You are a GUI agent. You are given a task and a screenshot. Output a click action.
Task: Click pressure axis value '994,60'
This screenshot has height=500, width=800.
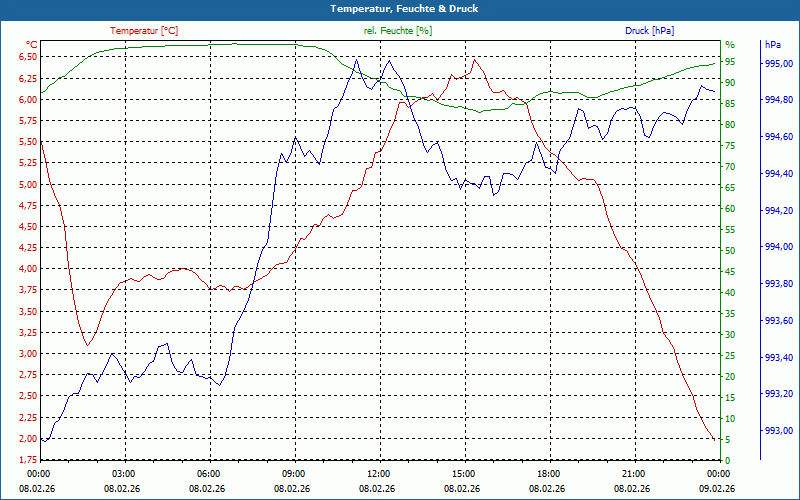point(779,137)
